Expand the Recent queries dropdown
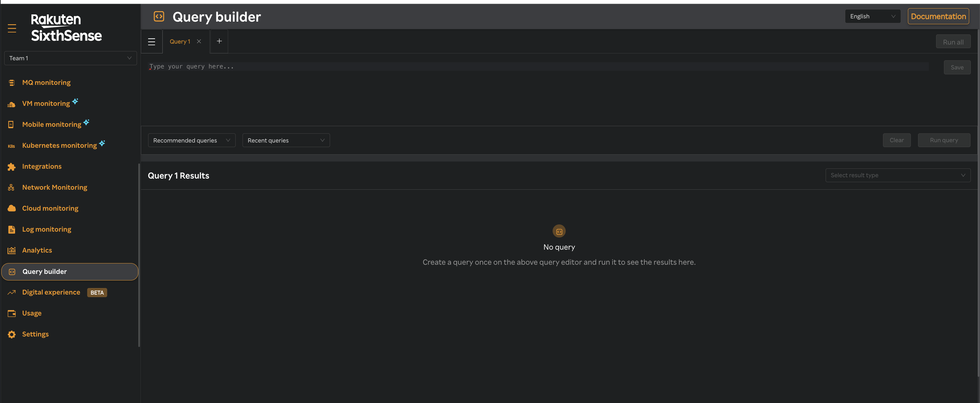980x403 pixels. [286, 140]
